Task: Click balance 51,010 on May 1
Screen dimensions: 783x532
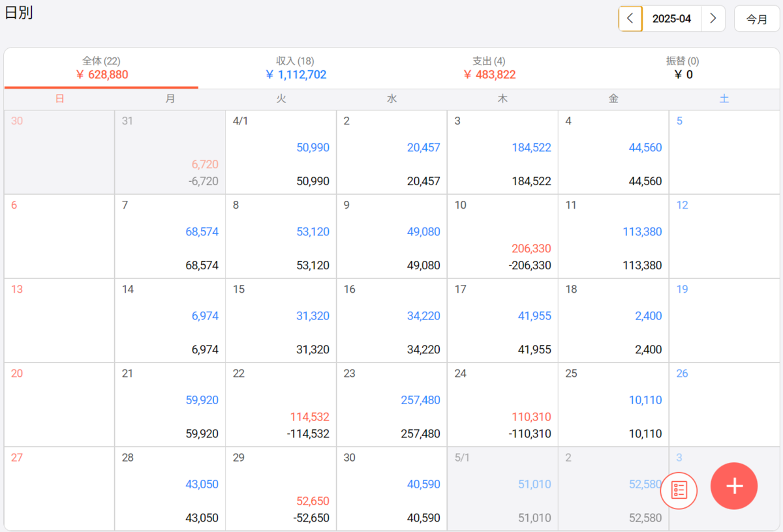Action: [x=534, y=518]
